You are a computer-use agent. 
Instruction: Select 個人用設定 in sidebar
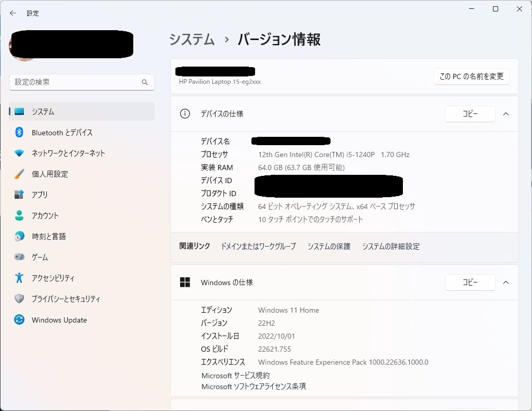[x=81, y=174]
